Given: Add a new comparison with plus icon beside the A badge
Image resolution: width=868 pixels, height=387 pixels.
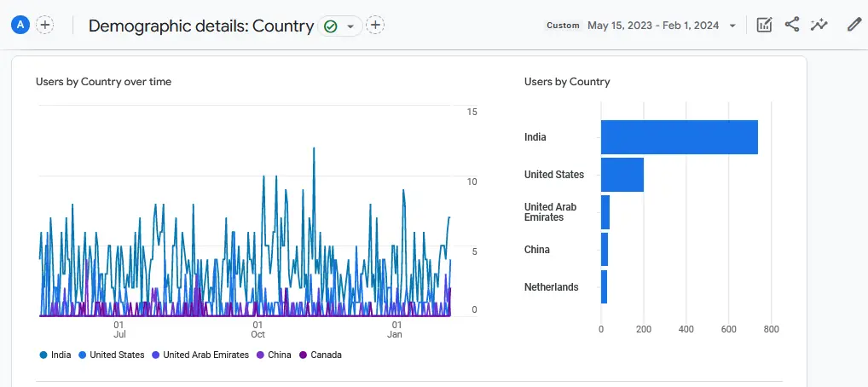Looking at the screenshot, I should click(45, 25).
